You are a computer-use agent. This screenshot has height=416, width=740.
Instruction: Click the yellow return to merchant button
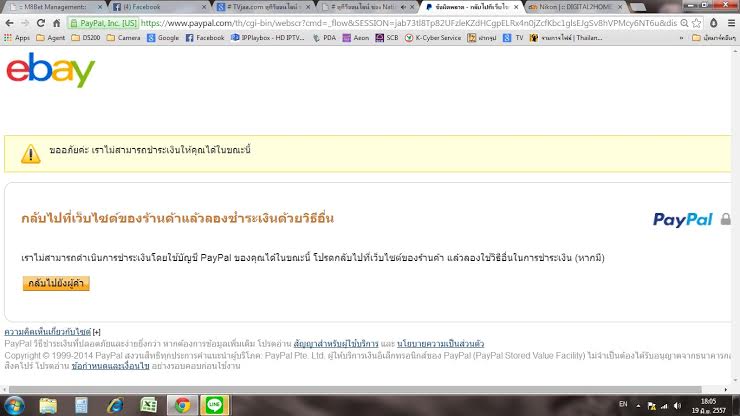[x=56, y=283]
